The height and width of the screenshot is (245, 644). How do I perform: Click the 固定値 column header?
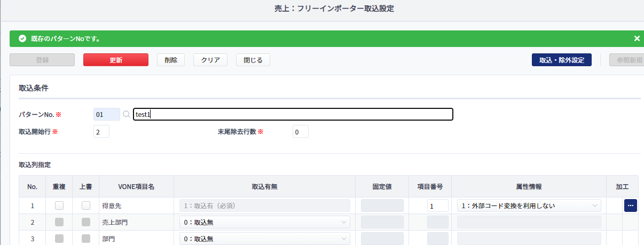click(x=382, y=187)
